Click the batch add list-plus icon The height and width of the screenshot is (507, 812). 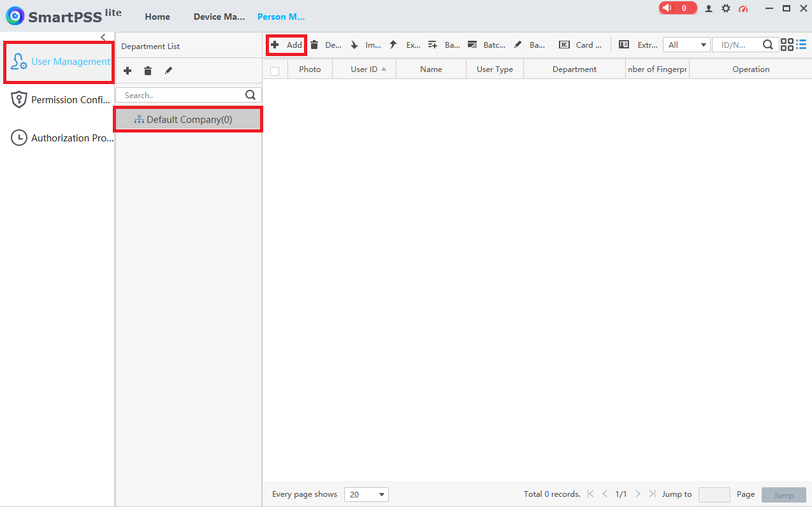click(x=433, y=45)
